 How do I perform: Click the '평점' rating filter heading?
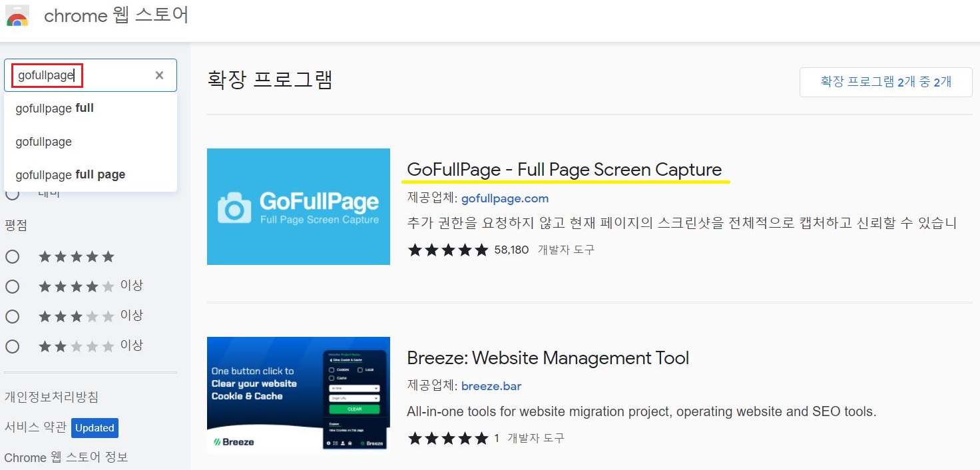[16, 225]
